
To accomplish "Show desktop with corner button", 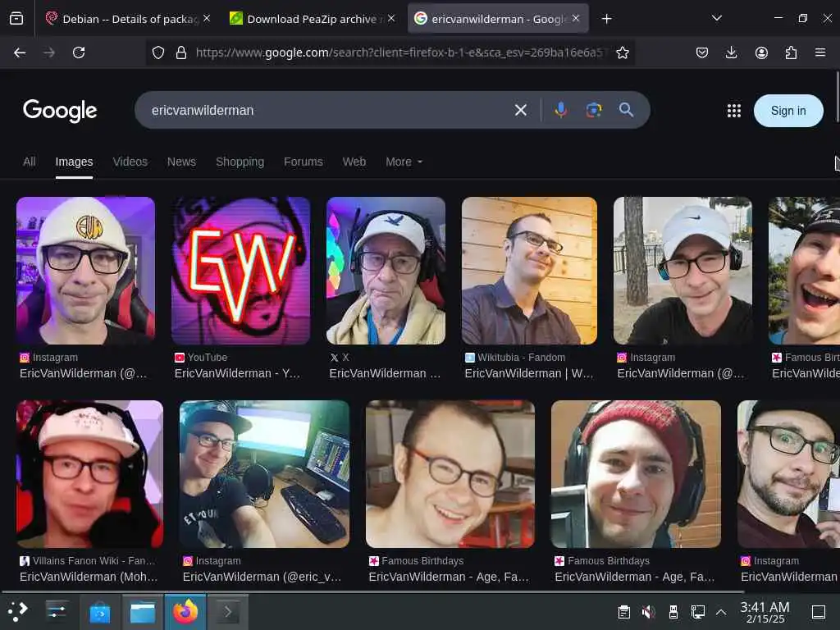I will [819, 612].
